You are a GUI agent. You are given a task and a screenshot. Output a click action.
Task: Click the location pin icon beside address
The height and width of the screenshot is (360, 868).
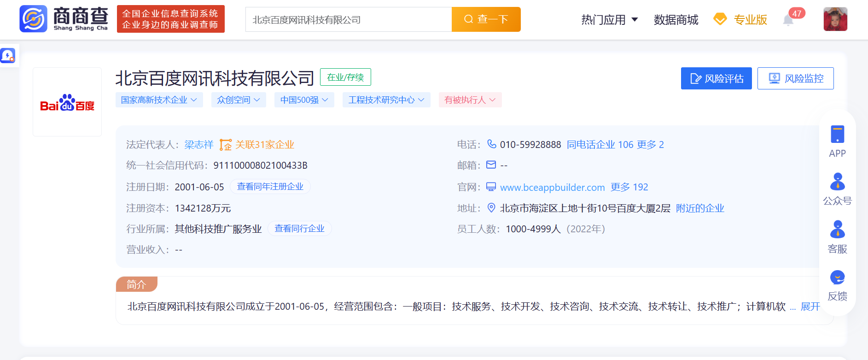[491, 208]
